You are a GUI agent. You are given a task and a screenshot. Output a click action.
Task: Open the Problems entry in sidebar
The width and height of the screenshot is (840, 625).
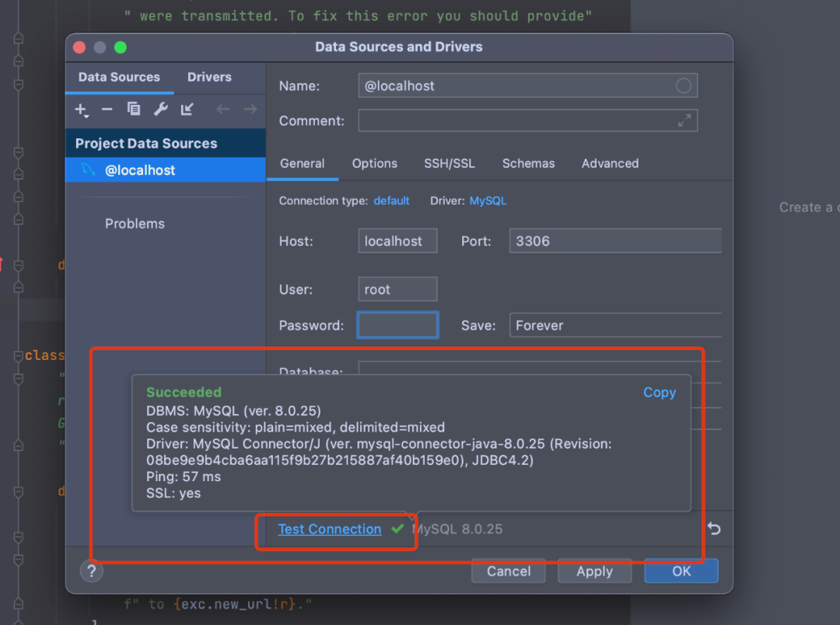pos(135,224)
